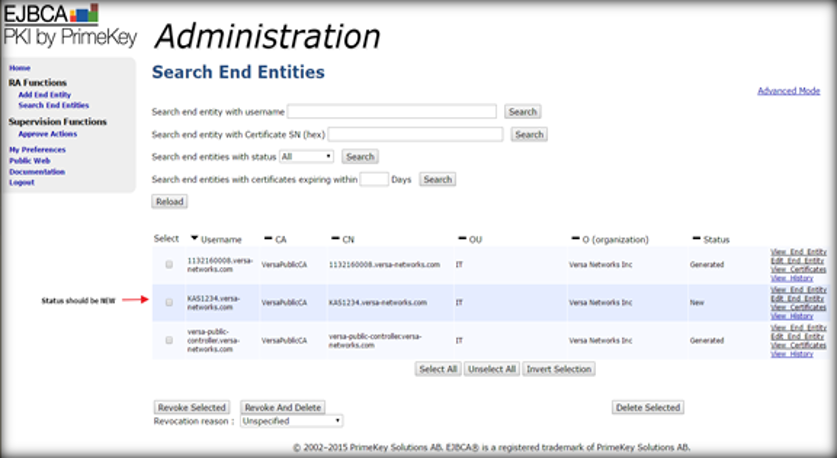Click the Reload button
837x458 pixels.
point(169,202)
